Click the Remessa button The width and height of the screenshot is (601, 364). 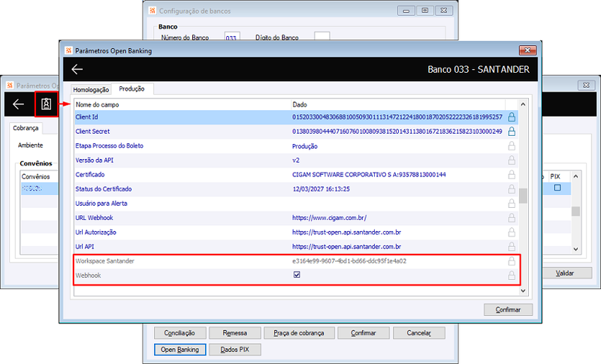[235, 333]
